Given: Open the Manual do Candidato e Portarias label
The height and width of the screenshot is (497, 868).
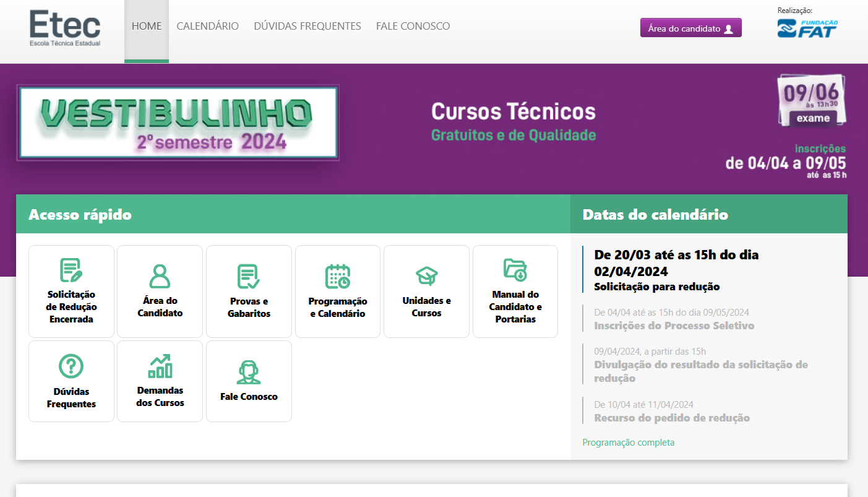Looking at the screenshot, I should tap(515, 307).
